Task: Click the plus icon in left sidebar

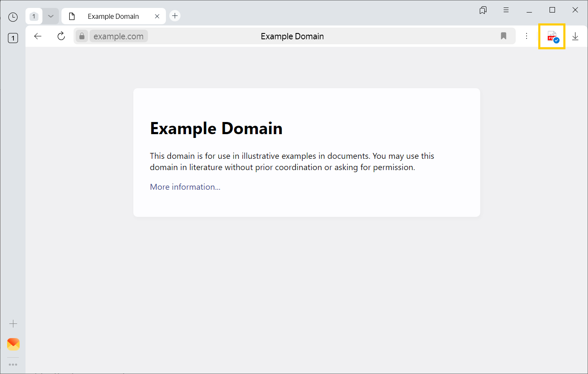Action: click(13, 324)
